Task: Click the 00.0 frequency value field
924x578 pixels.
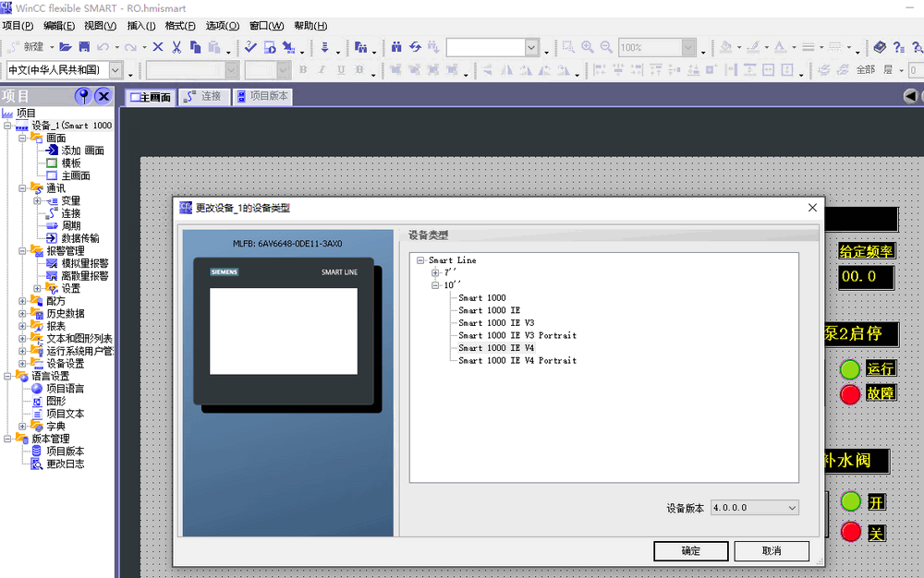Action: (x=867, y=277)
